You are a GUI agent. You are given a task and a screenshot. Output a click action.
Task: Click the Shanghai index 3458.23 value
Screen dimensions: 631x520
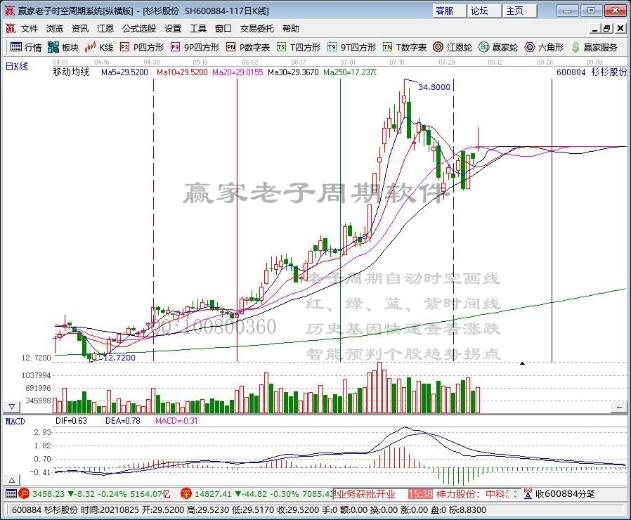tap(48, 494)
